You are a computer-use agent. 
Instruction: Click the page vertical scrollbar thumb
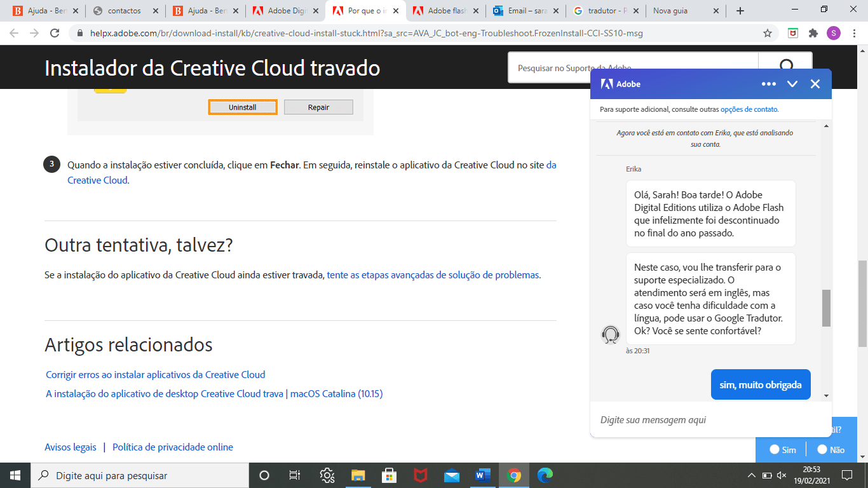click(x=862, y=304)
